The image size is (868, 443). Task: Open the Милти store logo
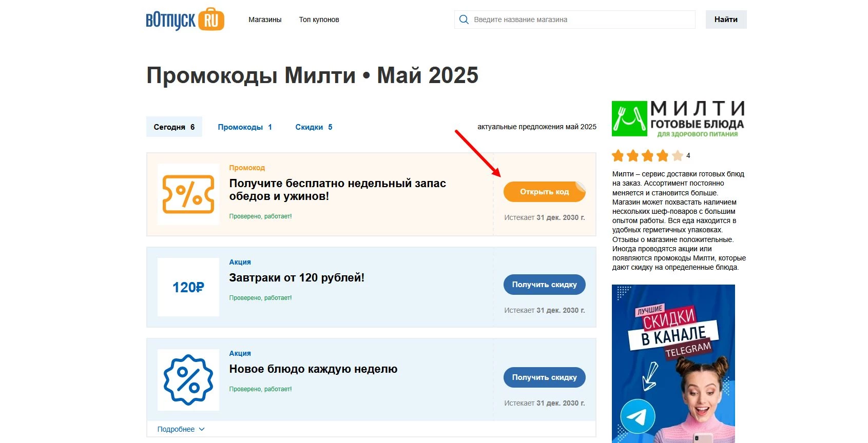coord(679,119)
